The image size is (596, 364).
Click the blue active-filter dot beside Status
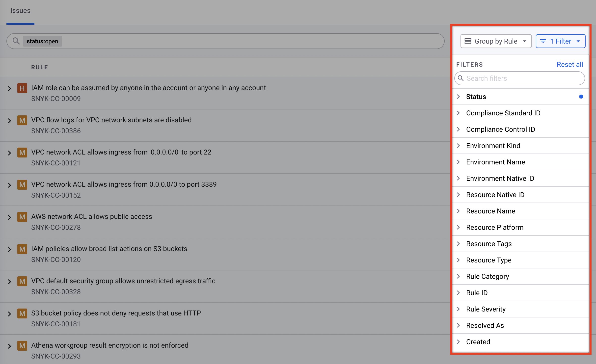coord(581,97)
